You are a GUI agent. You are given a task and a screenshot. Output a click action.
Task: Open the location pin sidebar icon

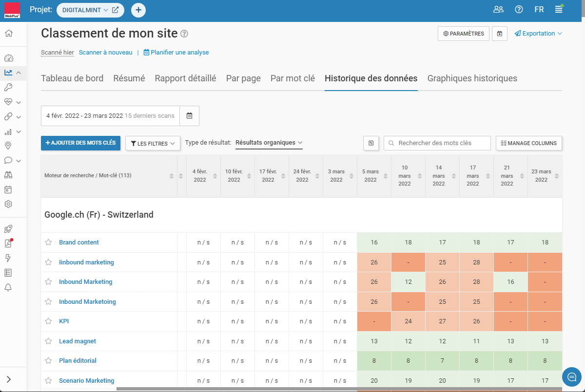click(x=8, y=146)
